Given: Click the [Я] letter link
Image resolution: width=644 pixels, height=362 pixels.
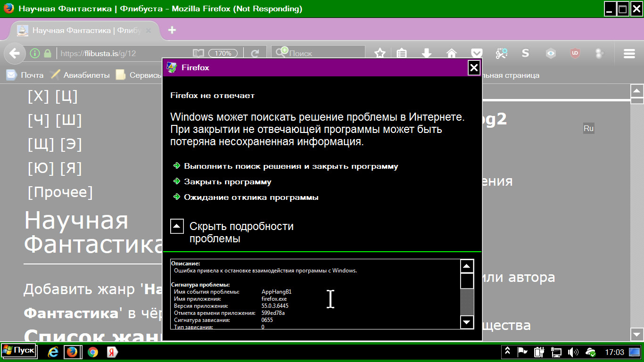Looking at the screenshot, I should coord(71,168).
